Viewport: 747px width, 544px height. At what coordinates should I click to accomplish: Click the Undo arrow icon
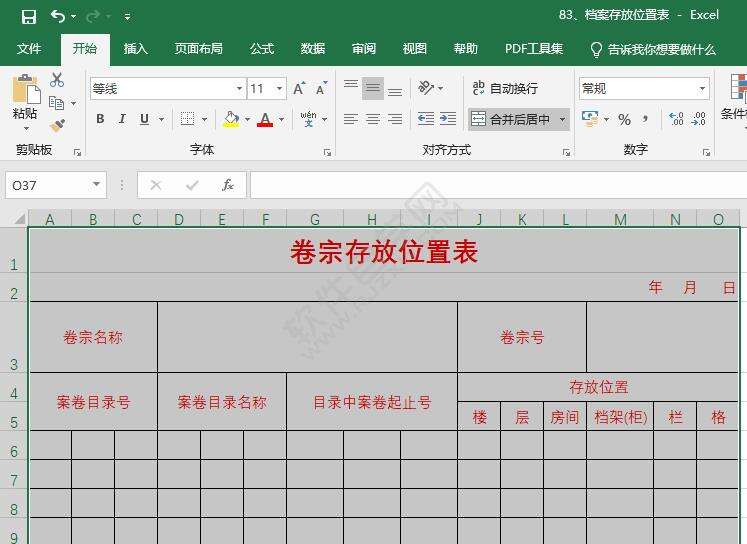click(x=58, y=17)
